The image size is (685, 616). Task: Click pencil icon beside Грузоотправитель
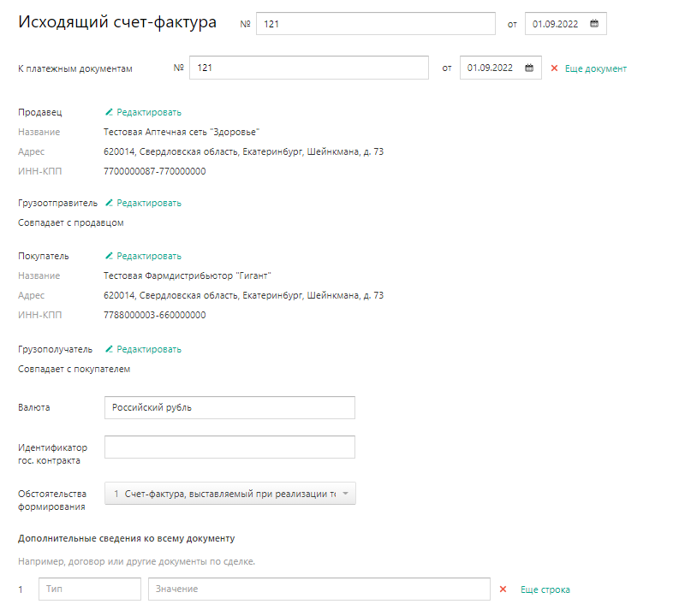point(109,203)
